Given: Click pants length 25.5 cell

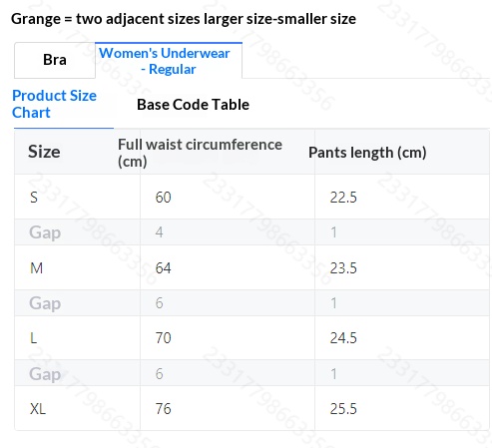Looking at the screenshot, I should (x=343, y=409).
